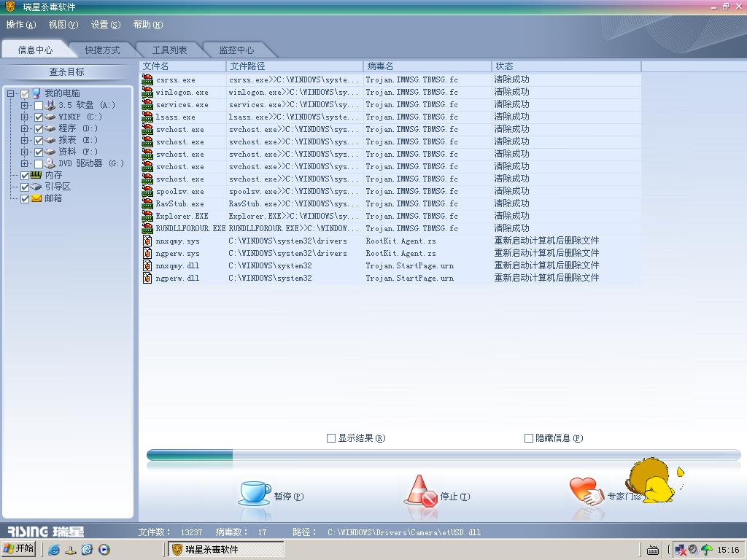
Task: Click the My Computer icon in tree
Action: (x=36, y=93)
